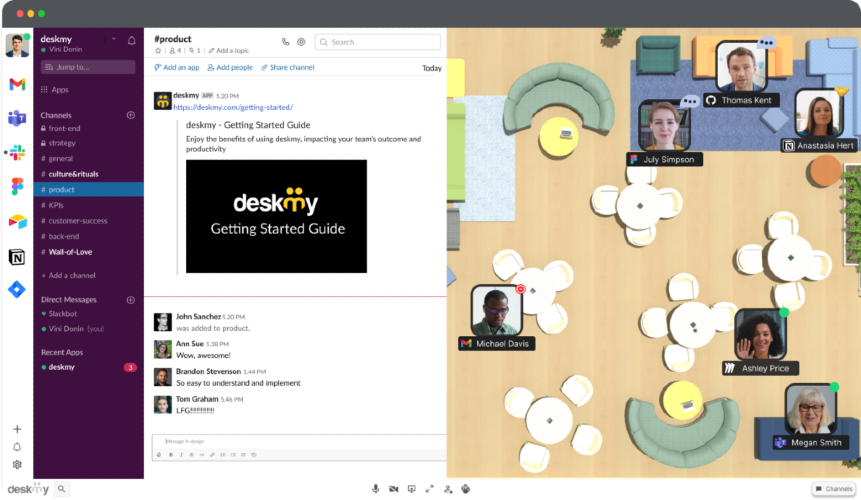Toggle bold formatting in message composer
This screenshot has width=861, height=500.
click(171, 454)
